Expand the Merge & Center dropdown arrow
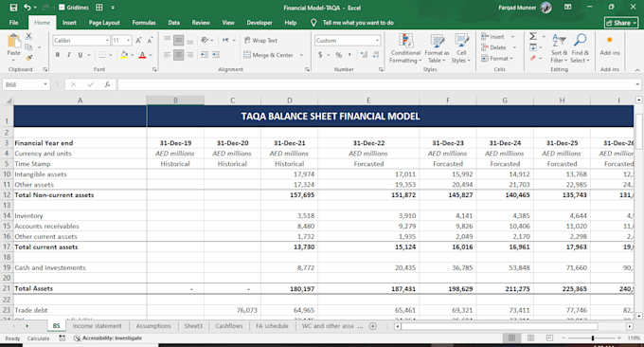Viewport: 644px width, 347px height. pyautogui.click(x=301, y=55)
